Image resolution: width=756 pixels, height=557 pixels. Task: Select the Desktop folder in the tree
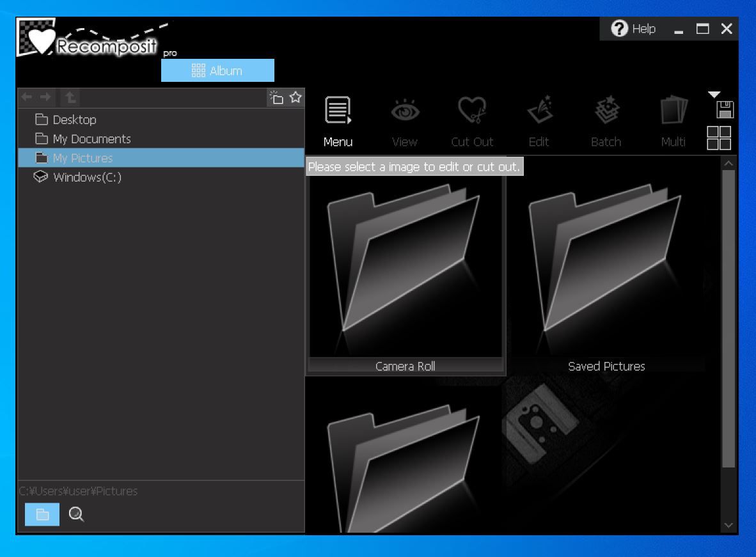click(74, 120)
